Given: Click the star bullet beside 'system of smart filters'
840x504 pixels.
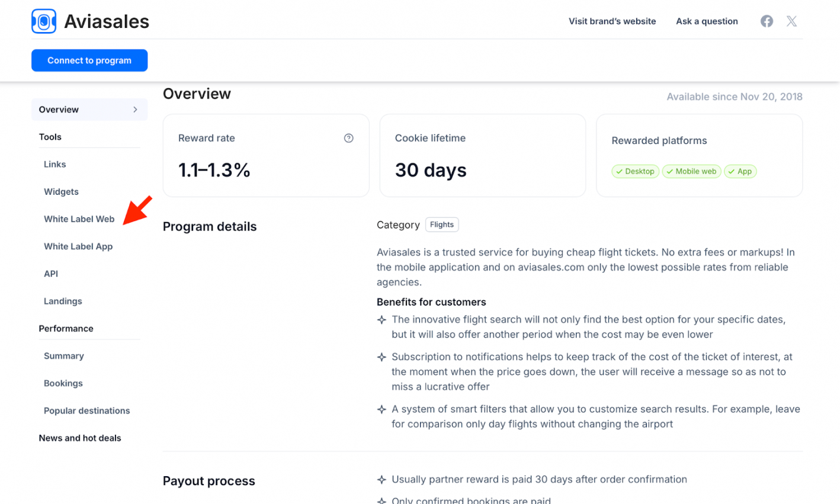Looking at the screenshot, I should point(381,409).
